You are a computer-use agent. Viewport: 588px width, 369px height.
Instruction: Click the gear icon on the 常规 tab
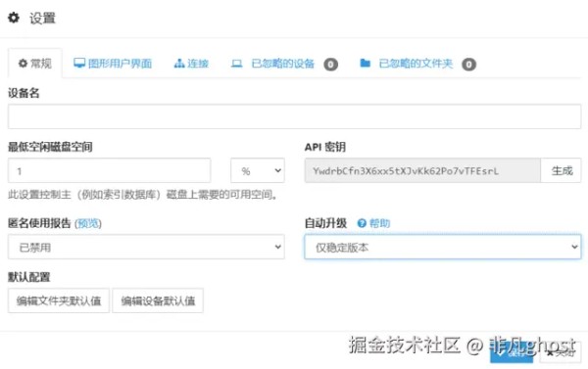pos(23,64)
